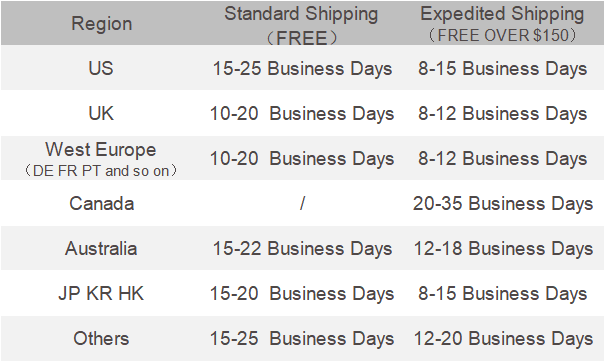Click Canada expedited 20-35 Business Days
The height and width of the screenshot is (361, 605).
pyautogui.click(x=503, y=204)
